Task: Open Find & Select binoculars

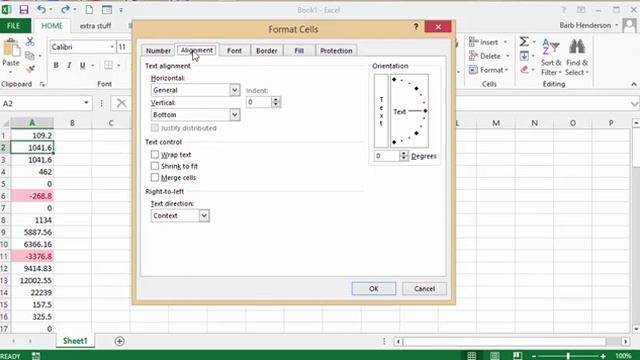Action: pyautogui.click(x=577, y=57)
